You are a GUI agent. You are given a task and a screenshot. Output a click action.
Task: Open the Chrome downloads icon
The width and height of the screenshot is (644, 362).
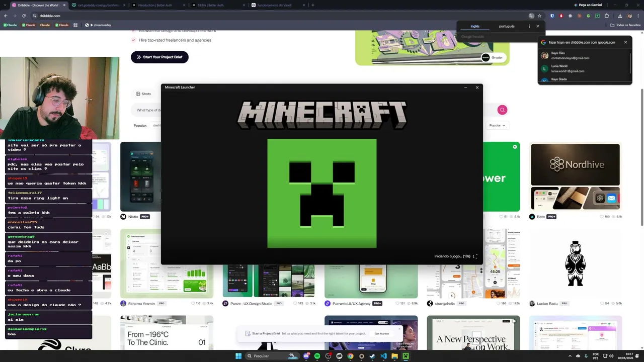pos(620,16)
